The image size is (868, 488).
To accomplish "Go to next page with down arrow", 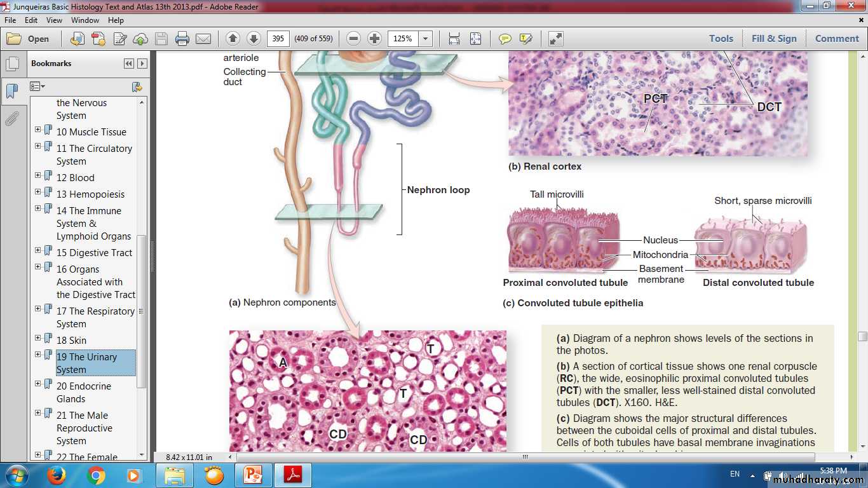I will tap(254, 39).
